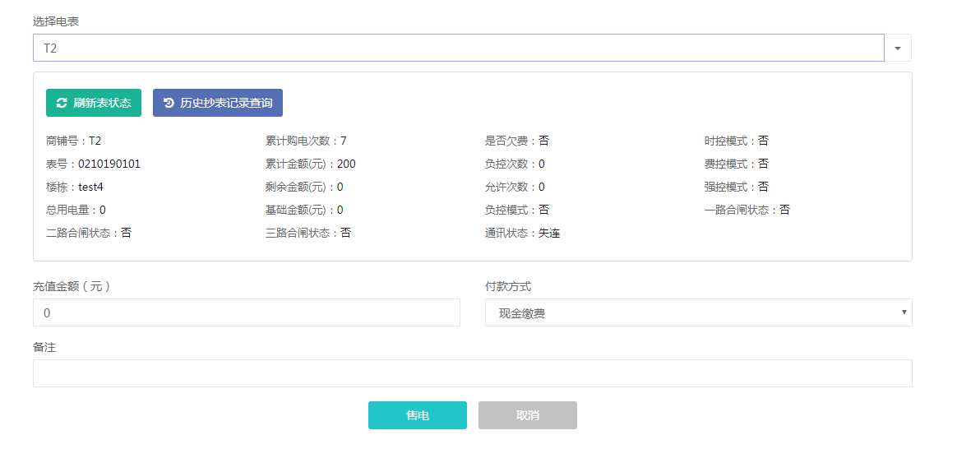The width and height of the screenshot is (980, 472).
Task: Click the 强控模式 status value
Action: point(763,187)
